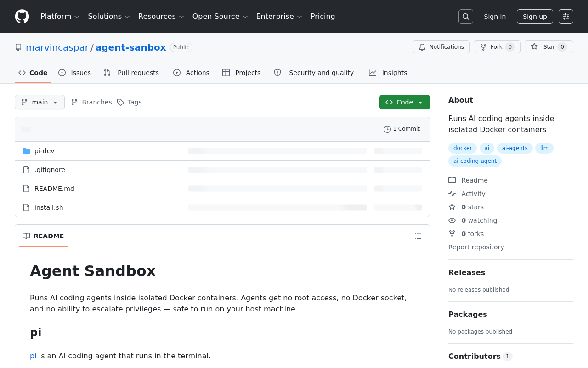Click the Branches git-branch icon
The height and width of the screenshot is (368, 588).
74,102
